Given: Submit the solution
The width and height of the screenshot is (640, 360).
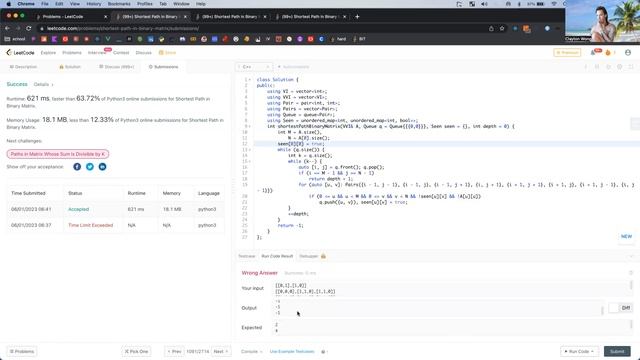Looking at the screenshot, I should click(617, 351).
